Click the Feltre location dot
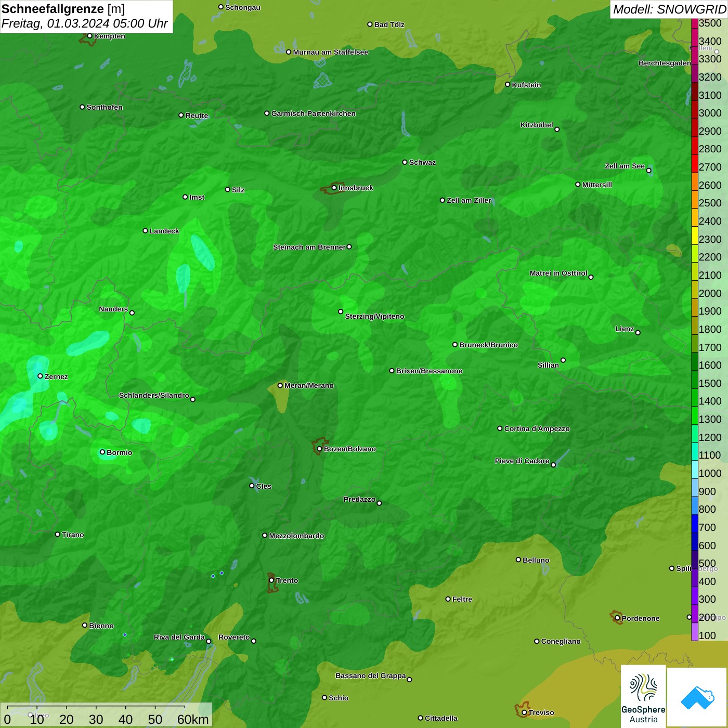 [448, 599]
